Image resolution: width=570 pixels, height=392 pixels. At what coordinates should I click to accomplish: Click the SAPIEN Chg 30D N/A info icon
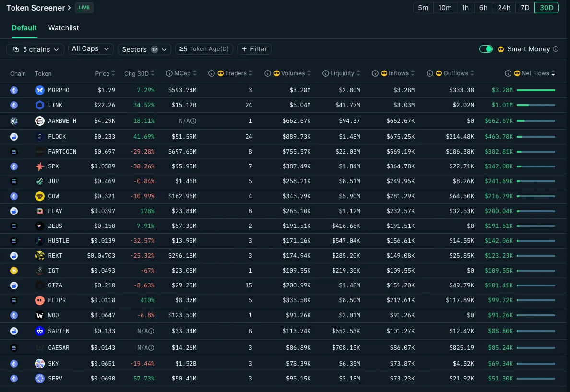(x=151, y=331)
